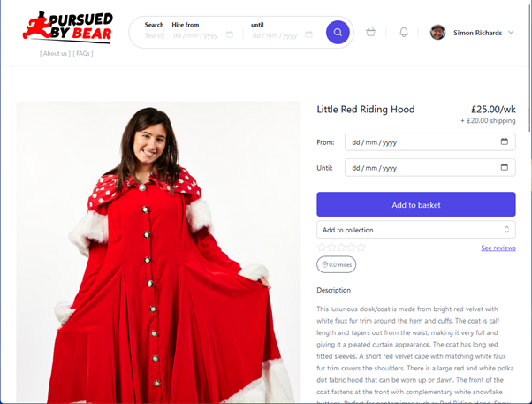
Task: Click the purple search magnifier button
Action: pyautogui.click(x=338, y=32)
